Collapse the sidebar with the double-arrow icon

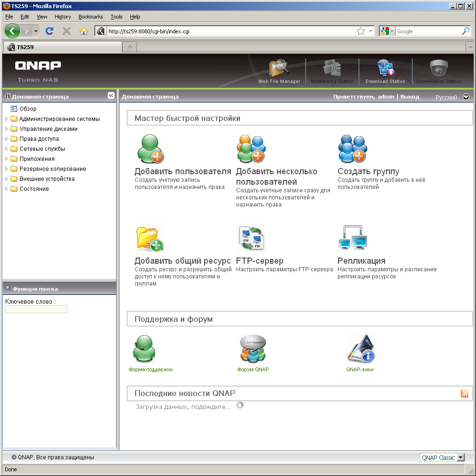(x=111, y=96)
